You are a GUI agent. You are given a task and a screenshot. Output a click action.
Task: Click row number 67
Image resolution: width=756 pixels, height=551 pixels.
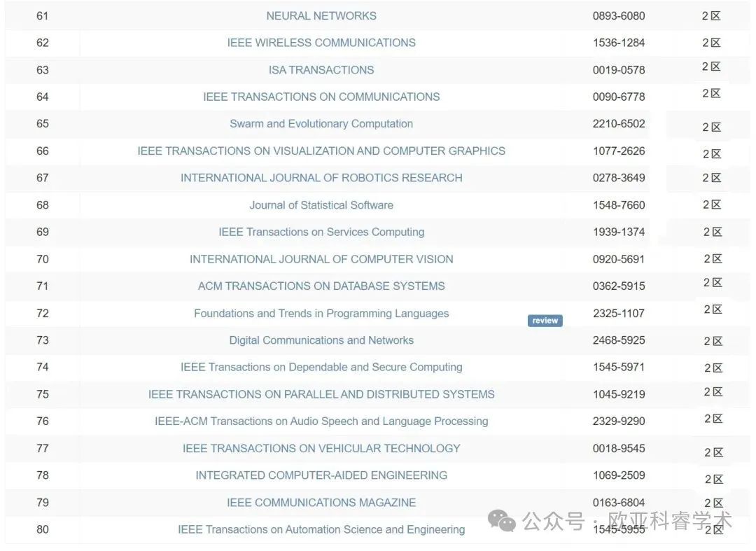(43, 178)
